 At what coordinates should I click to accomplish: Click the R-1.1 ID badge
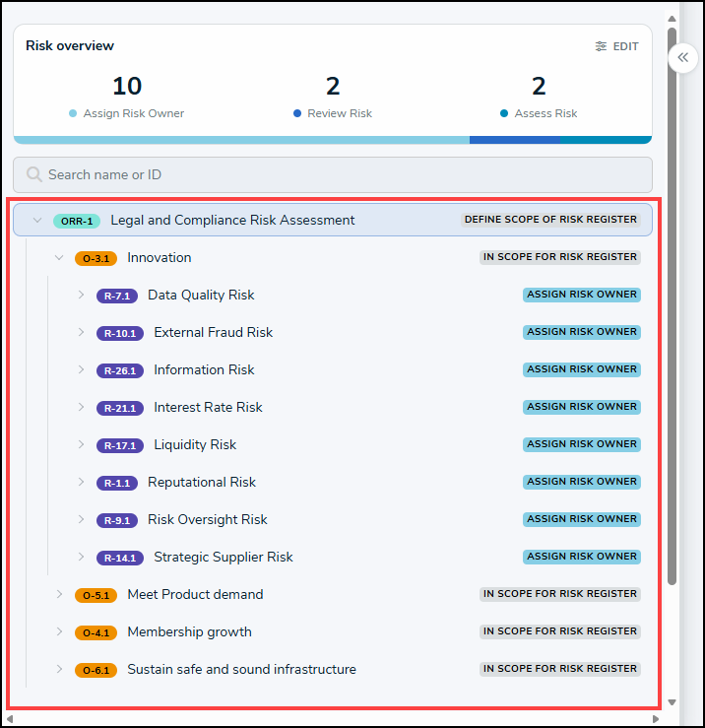[117, 483]
